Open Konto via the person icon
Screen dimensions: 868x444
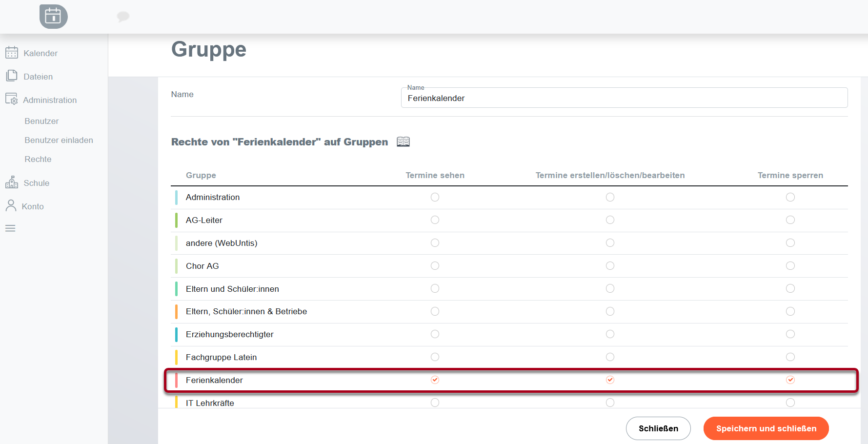pyautogui.click(x=11, y=206)
